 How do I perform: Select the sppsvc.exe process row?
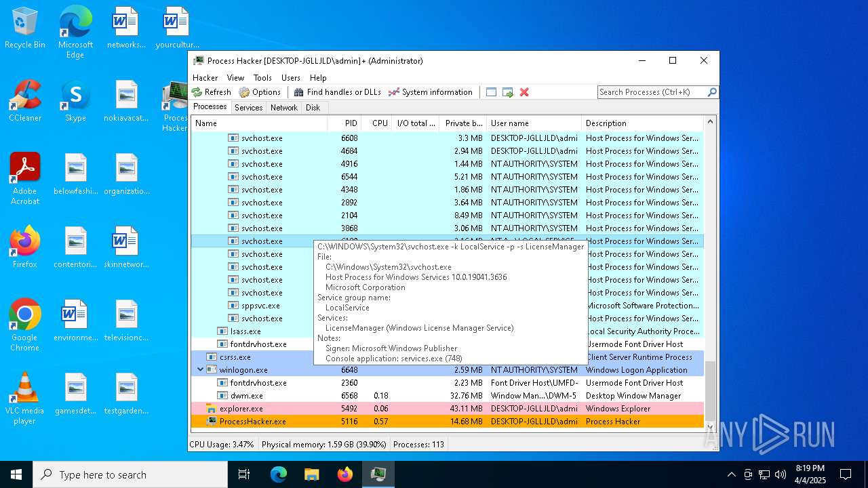pos(448,306)
